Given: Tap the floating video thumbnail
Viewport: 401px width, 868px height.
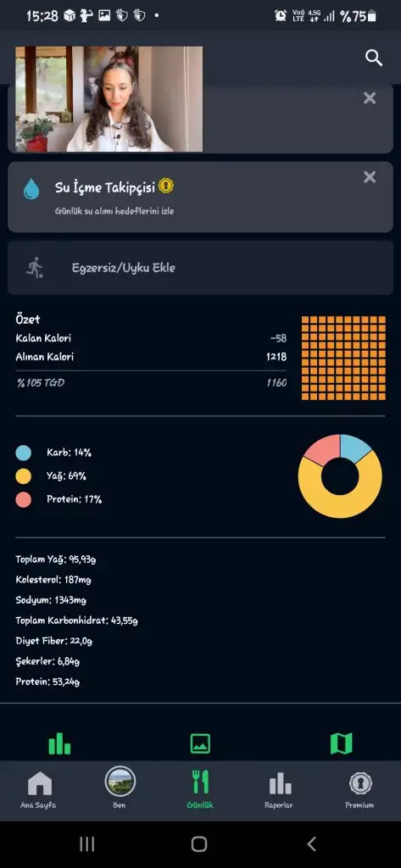Looking at the screenshot, I should click(109, 99).
